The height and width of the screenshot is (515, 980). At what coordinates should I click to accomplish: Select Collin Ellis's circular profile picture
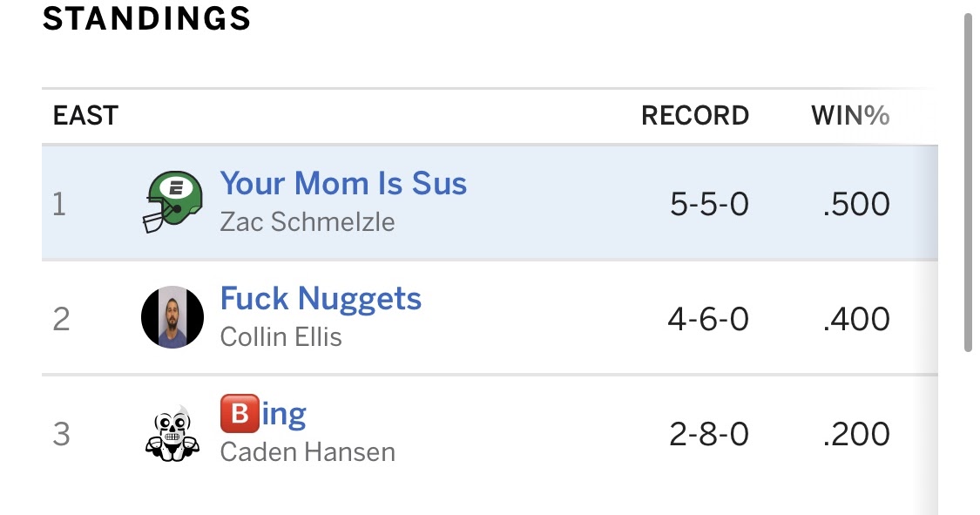click(x=172, y=316)
